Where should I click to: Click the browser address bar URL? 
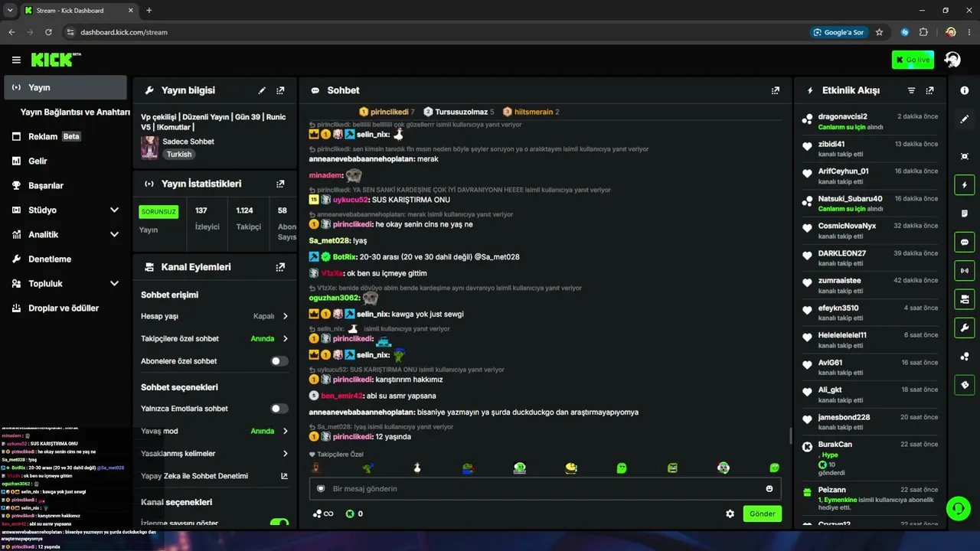[x=124, y=32]
